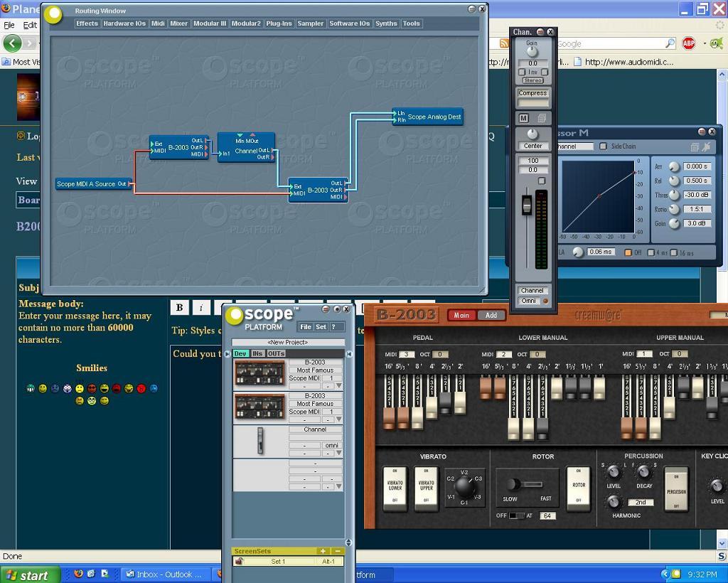
Task: Open the channel strip preset list icon
Action: [x=541, y=118]
